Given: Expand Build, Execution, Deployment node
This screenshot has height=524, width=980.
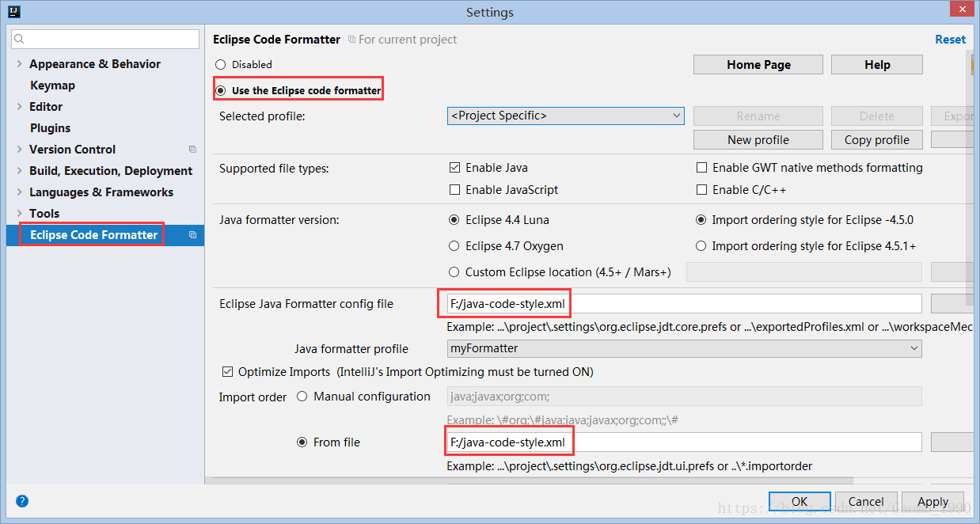Looking at the screenshot, I should pyautogui.click(x=19, y=171).
